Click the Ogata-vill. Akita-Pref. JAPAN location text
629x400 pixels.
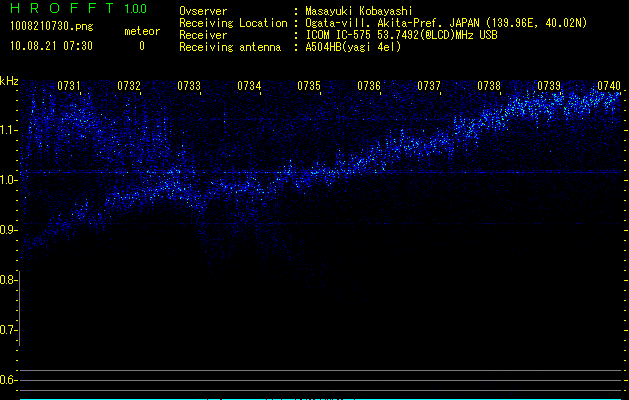(x=446, y=23)
